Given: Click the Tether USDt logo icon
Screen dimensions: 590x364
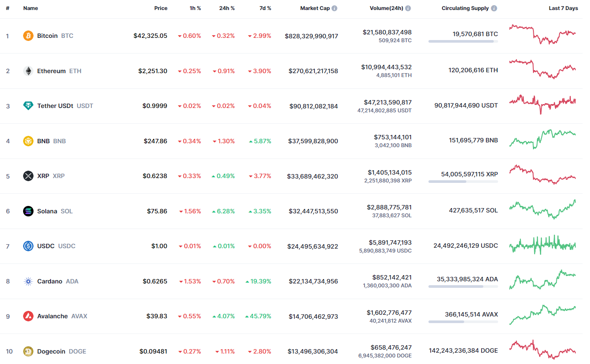Looking at the screenshot, I should coord(28,106).
